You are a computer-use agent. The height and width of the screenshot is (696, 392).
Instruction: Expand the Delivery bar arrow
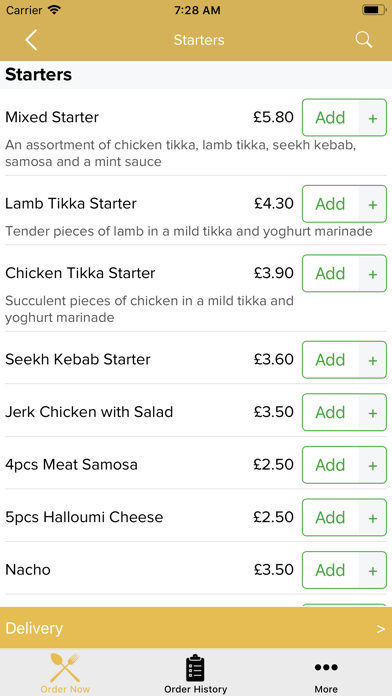(380, 629)
